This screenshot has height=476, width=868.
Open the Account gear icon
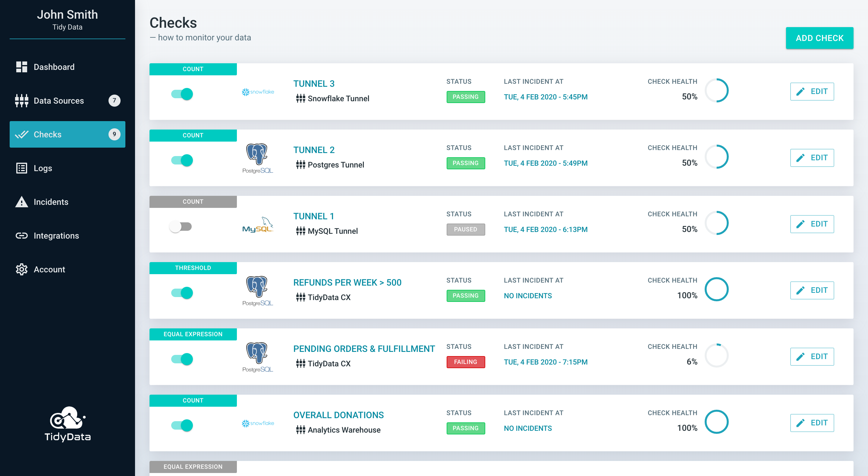(22, 269)
